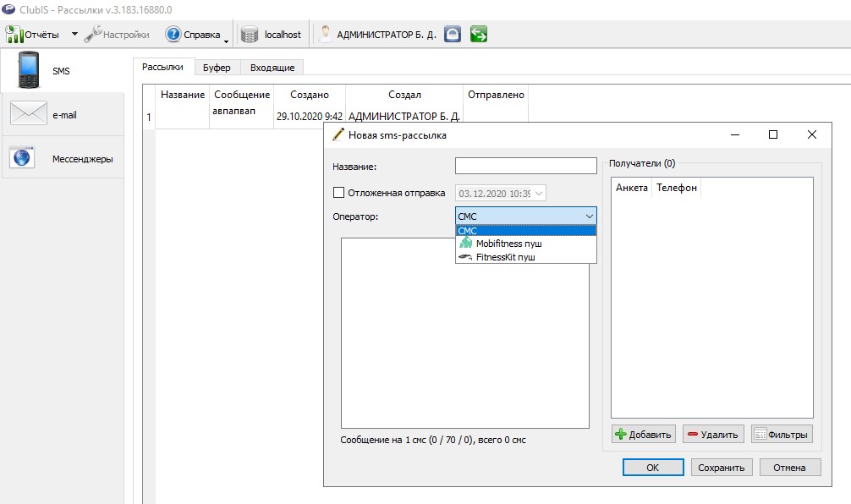This screenshot has height=504, width=851.
Task: Click the Сохранить button
Action: click(722, 467)
